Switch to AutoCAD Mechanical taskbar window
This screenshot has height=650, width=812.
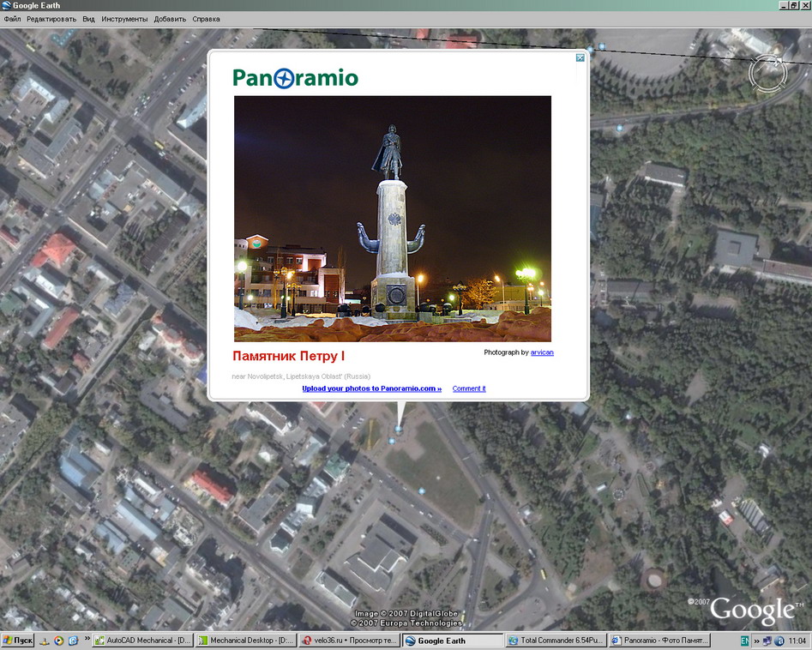(x=142, y=641)
